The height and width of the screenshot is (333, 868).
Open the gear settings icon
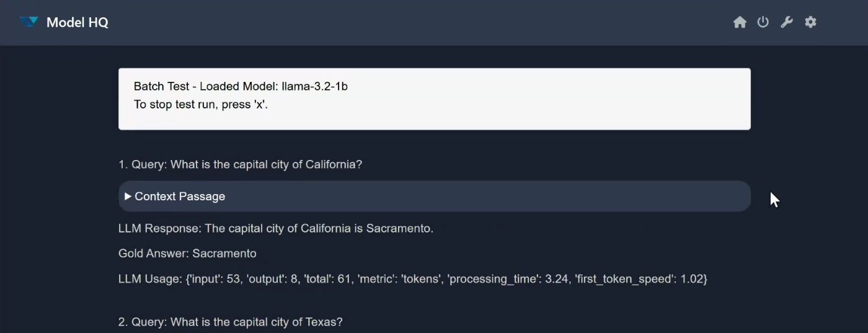pos(810,22)
